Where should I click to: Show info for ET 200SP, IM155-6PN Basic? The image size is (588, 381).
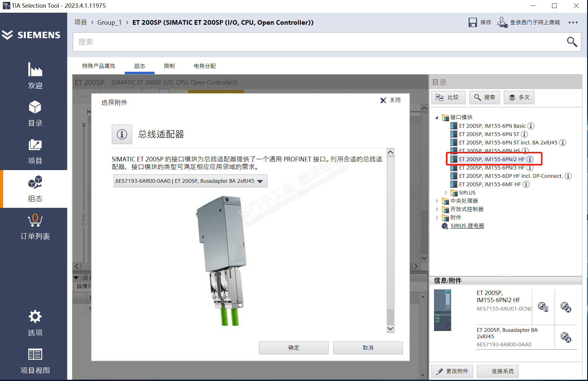(x=531, y=126)
